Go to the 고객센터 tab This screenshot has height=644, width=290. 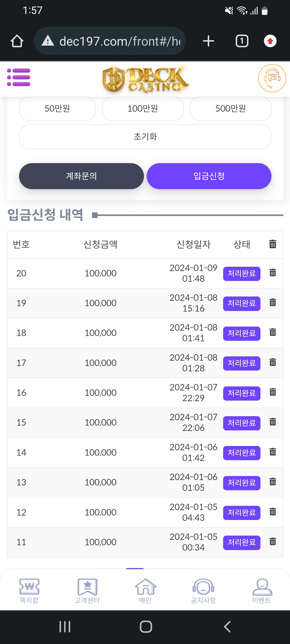click(87, 591)
